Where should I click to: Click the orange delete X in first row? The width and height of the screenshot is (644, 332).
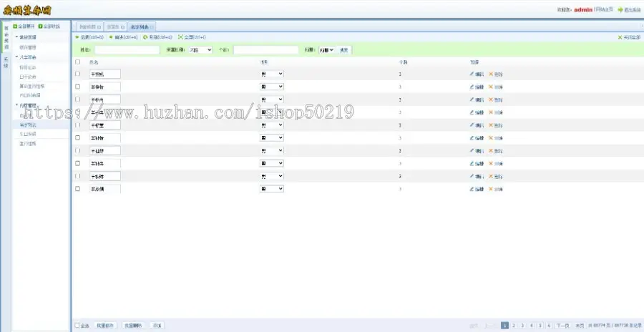click(x=490, y=74)
